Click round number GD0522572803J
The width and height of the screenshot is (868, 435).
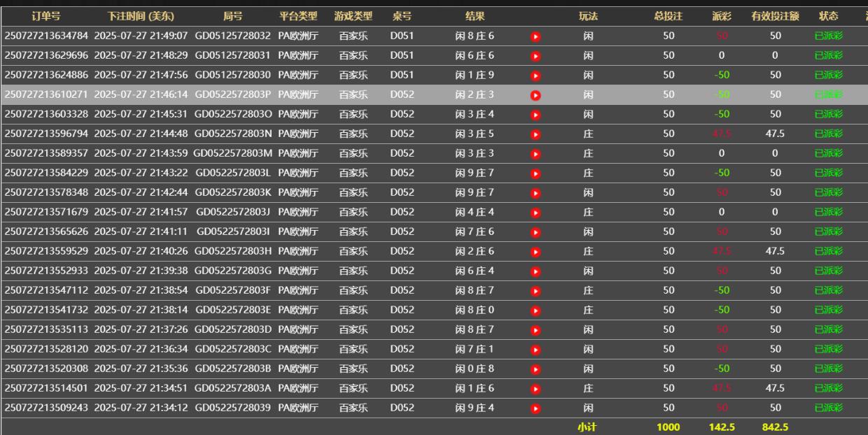coord(232,212)
